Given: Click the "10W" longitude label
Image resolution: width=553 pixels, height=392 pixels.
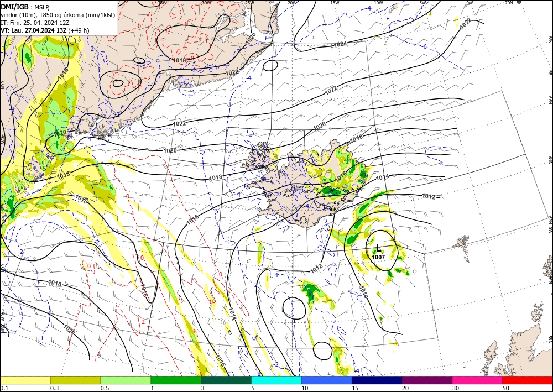Looking at the screenshot, I should click(378, 3).
